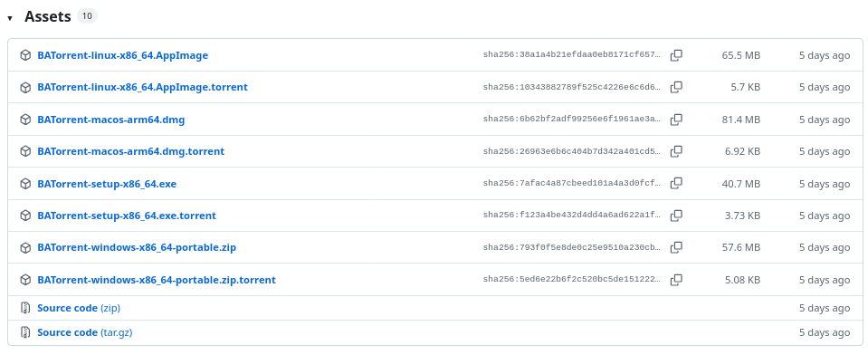Copy sha256 of setup-x86_64.exe
This screenshot has height=355, width=868.
pos(676,183)
